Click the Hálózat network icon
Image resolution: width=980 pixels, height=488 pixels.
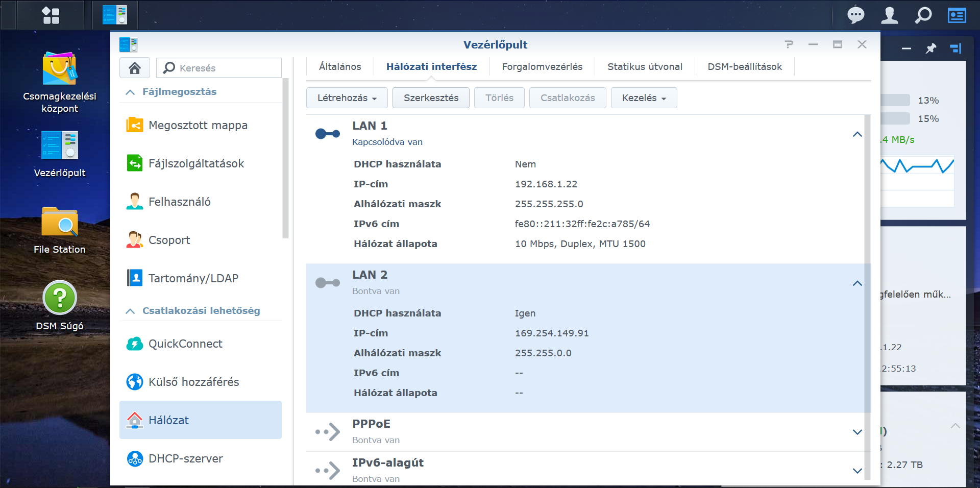[135, 420]
